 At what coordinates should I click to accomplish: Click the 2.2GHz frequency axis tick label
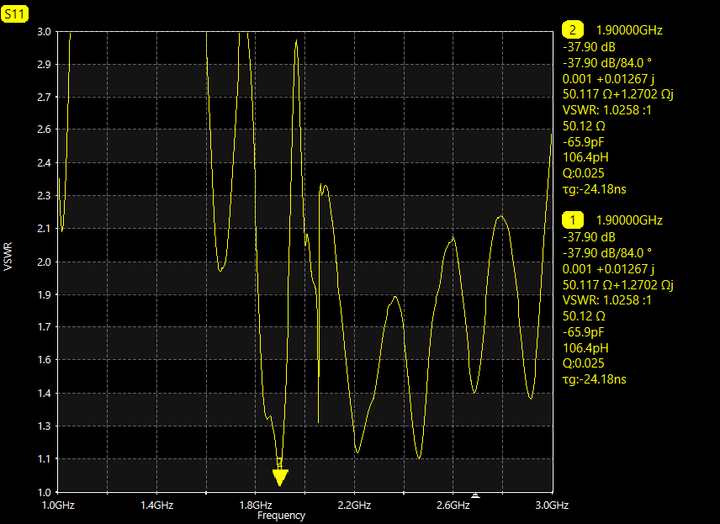pyautogui.click(x=354, y=506)
